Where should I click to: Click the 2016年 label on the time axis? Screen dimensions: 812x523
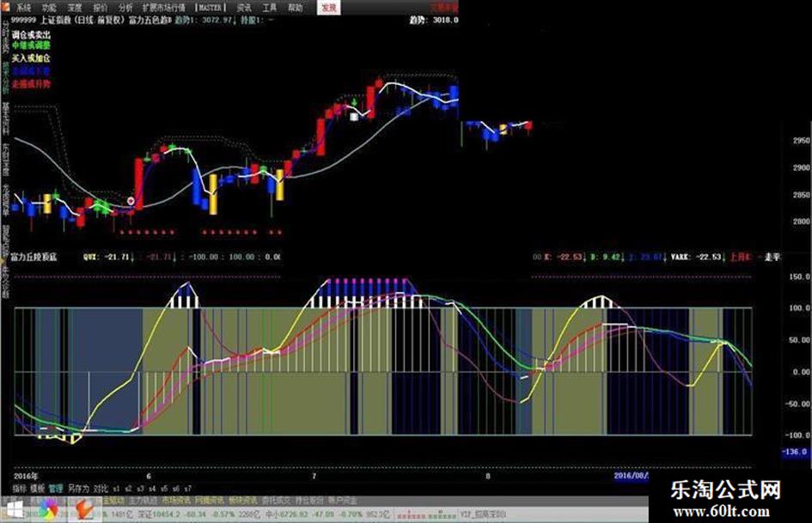pyautogui.click(x=26, y=476)
